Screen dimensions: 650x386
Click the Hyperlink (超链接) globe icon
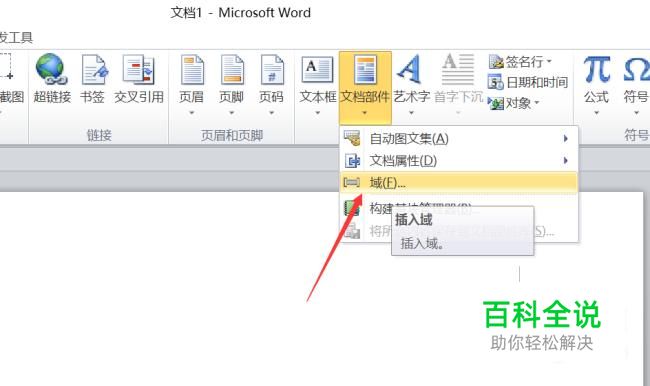(51, 69)
